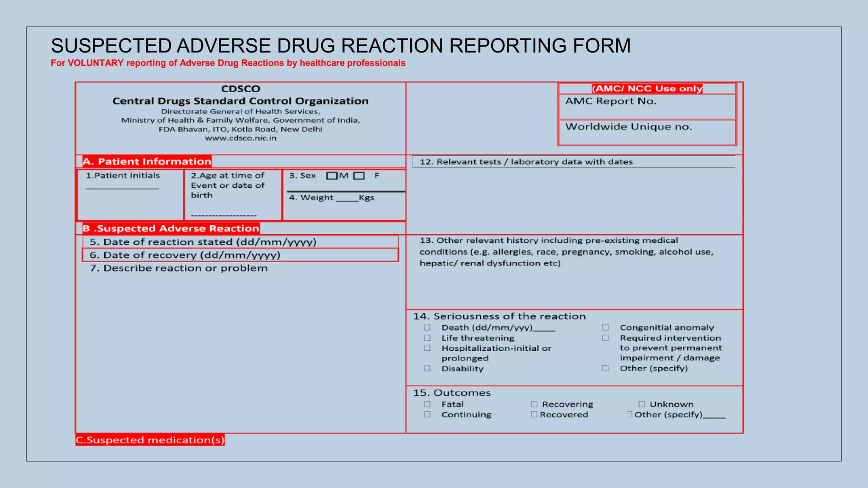Click the 3. Sex label
The height and width of the screenshot is (488, 868).
(x=303, y=175)
